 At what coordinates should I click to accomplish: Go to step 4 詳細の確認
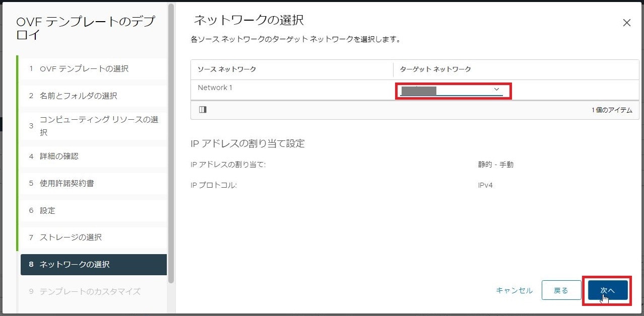(93, 156)
